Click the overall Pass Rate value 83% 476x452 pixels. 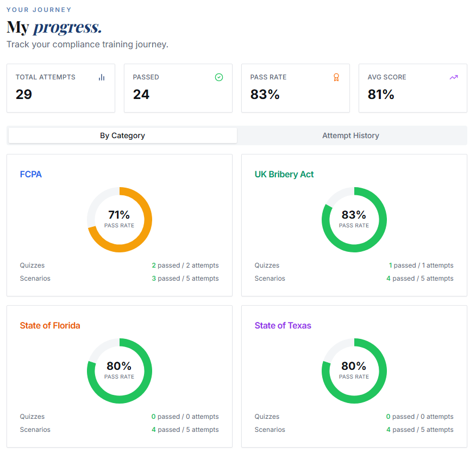[x=265, y=94]
